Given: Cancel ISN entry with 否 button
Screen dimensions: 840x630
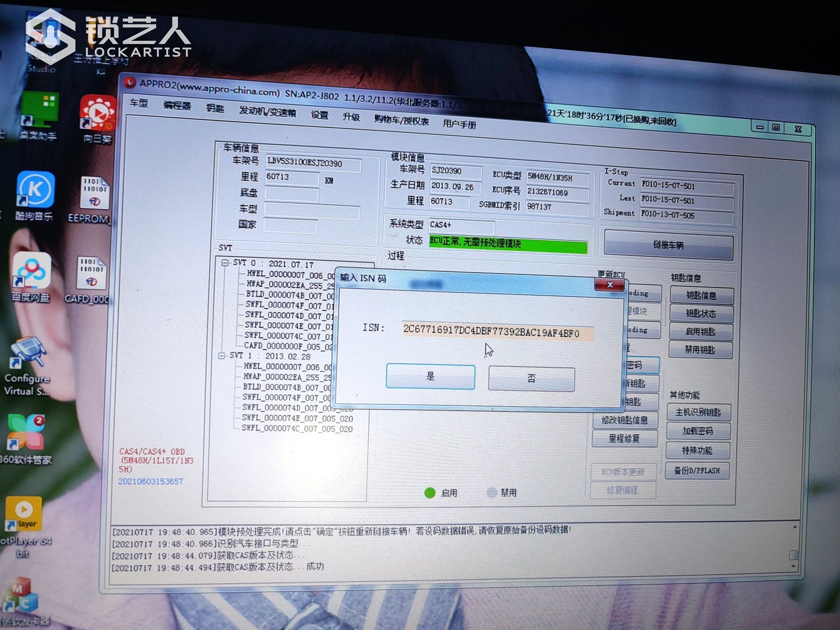Looking at the screenshot, I should [x=531, y=379].
